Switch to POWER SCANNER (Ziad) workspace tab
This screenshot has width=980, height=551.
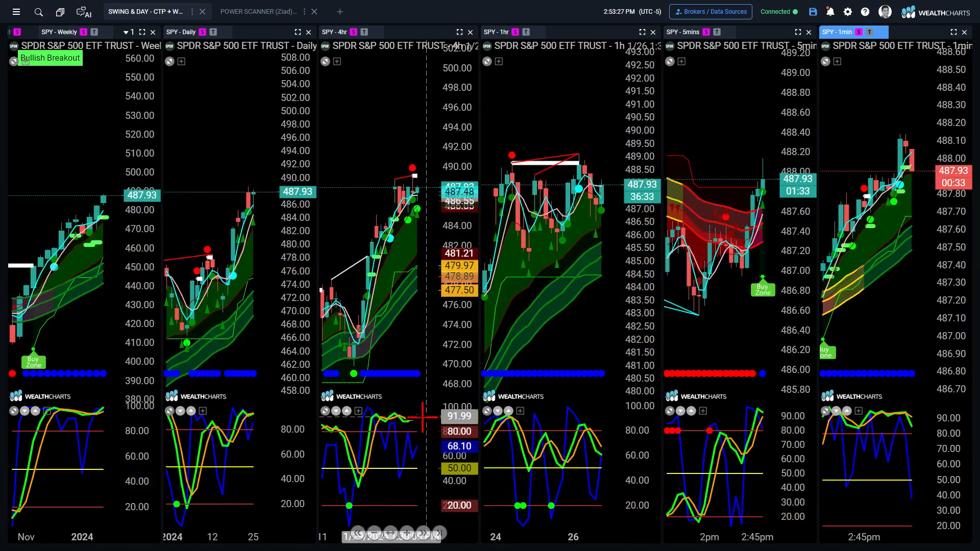[258, 12]
